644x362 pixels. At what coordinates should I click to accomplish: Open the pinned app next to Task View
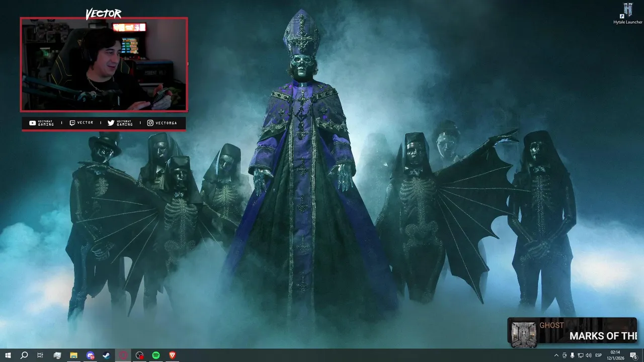point(57,355)
